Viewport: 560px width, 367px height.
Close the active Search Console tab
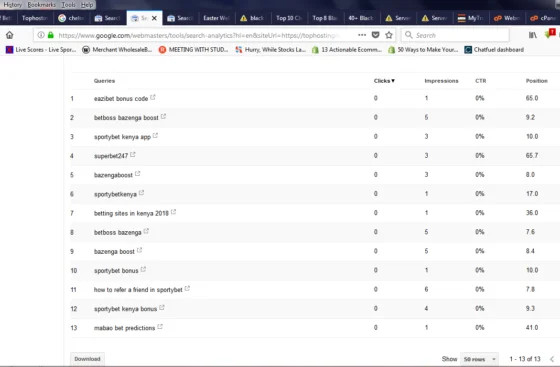click(x=154, y=18)
